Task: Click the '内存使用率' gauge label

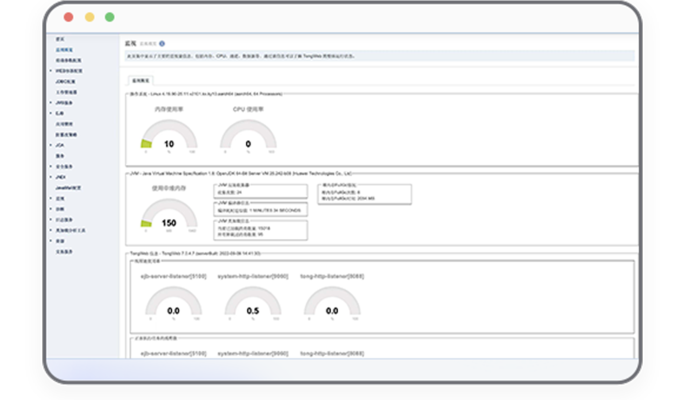Action: [x=169, y=109]
